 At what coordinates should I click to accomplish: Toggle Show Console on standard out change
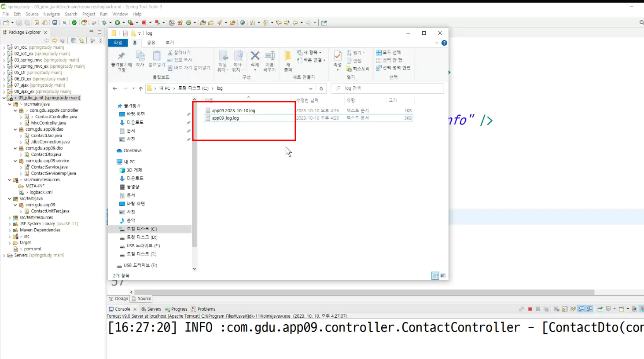[581, 309]
